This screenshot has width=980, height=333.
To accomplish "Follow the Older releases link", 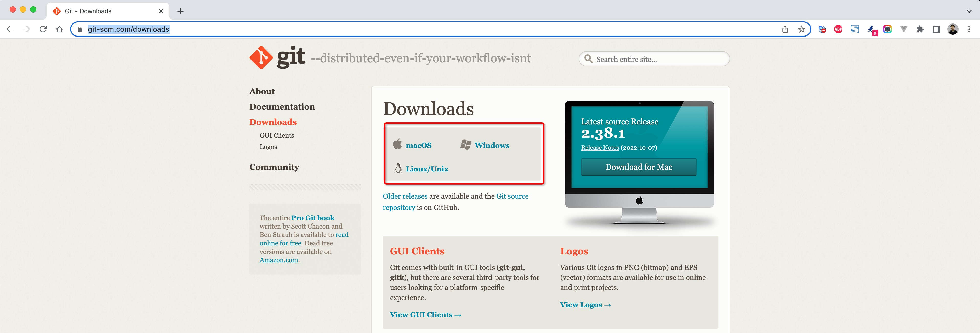I will point(405,196).
